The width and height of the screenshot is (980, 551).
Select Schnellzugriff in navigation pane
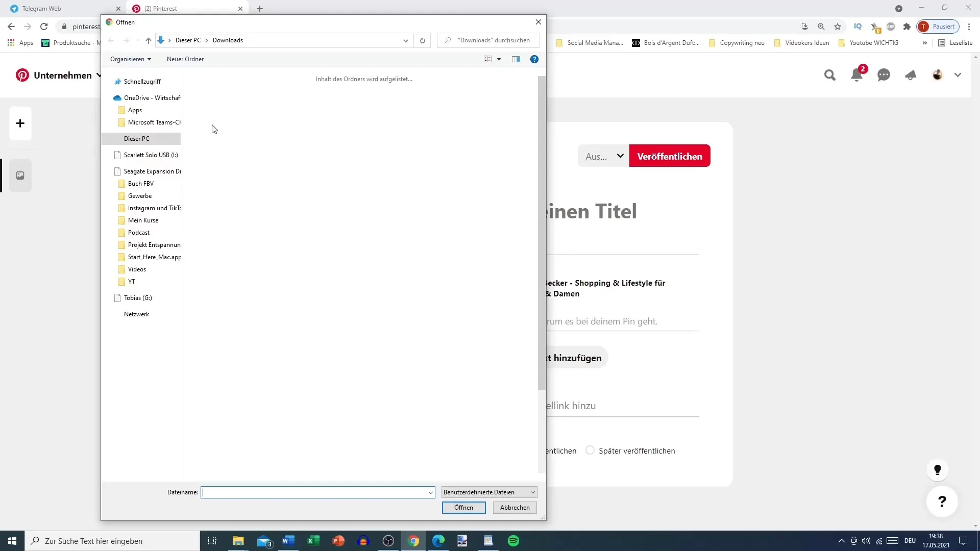[142, 82]
